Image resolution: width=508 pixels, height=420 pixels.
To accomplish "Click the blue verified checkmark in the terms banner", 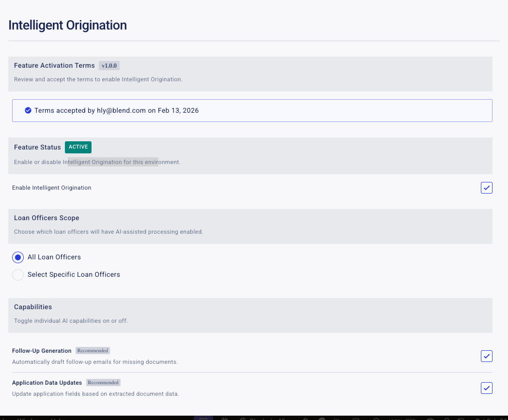I will 28,110.
